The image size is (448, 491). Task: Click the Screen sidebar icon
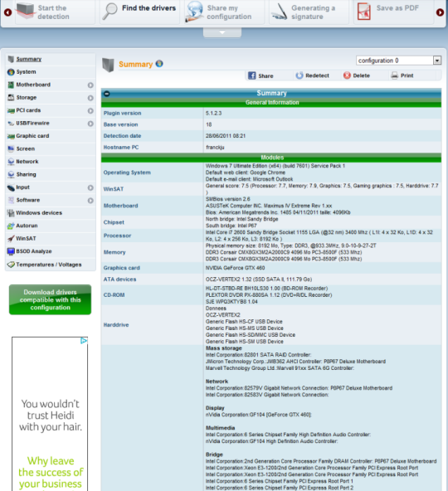pos(11,149)
